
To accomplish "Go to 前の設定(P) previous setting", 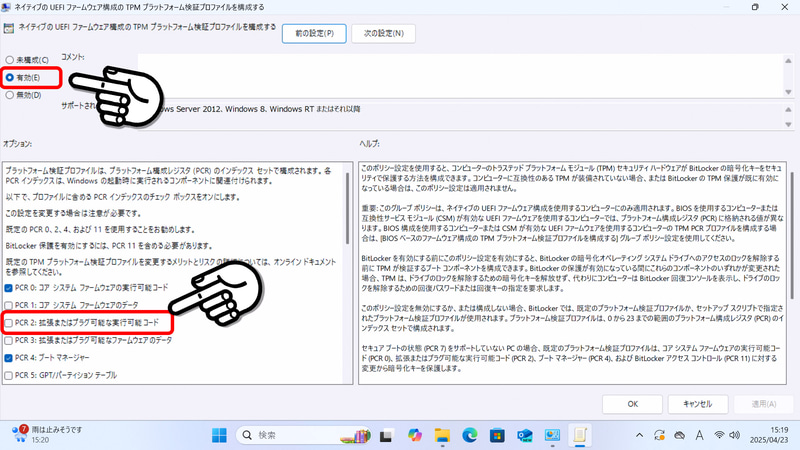I will click(x=314, y=34).
